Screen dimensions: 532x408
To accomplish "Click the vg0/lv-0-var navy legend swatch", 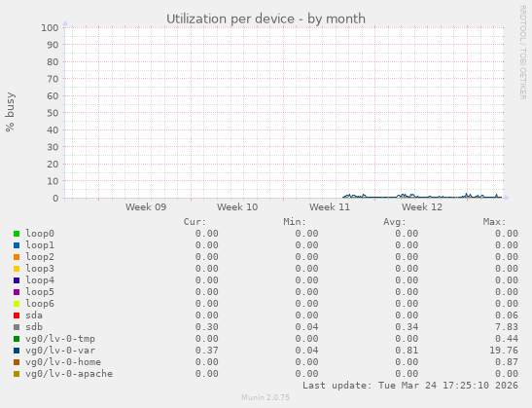I will tap(17, 351).
